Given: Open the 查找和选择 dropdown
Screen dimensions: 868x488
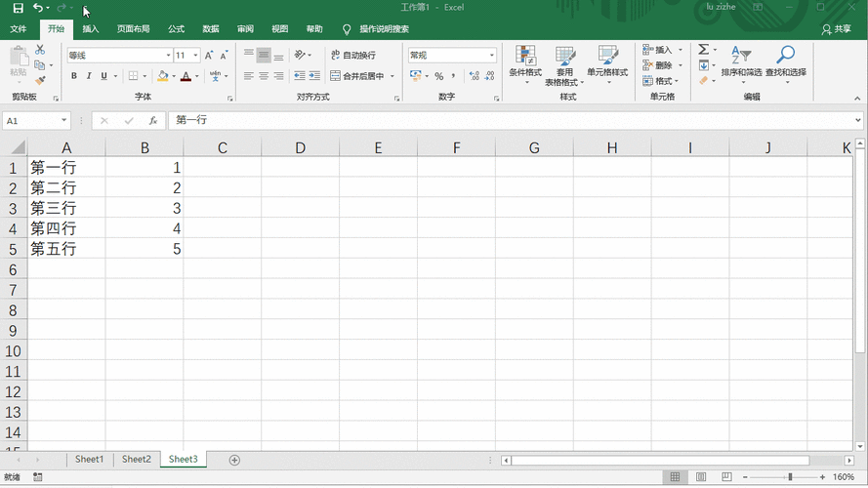Looking at the screenshot, I should tap(786, 65).
